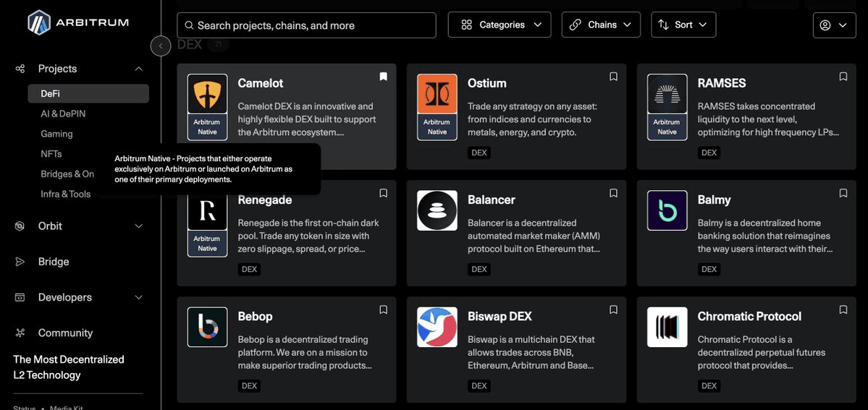This screenshot has height=410, width=868.
Task: Open the Ostium project logo
Action: coord(437,94)
